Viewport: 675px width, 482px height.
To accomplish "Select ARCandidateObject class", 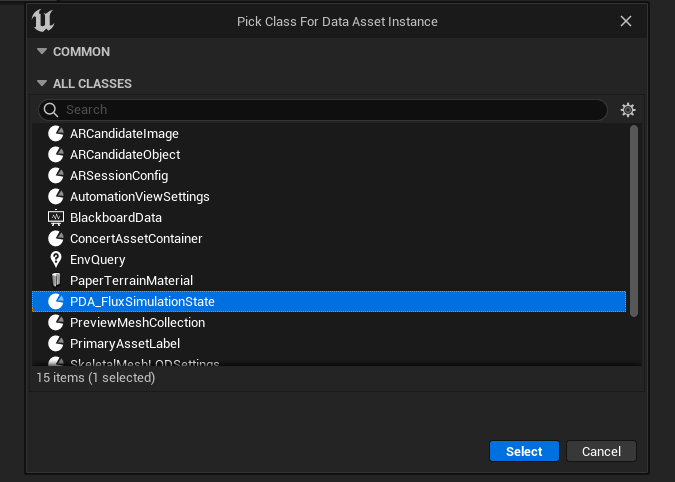I will (x=125, y=154).
